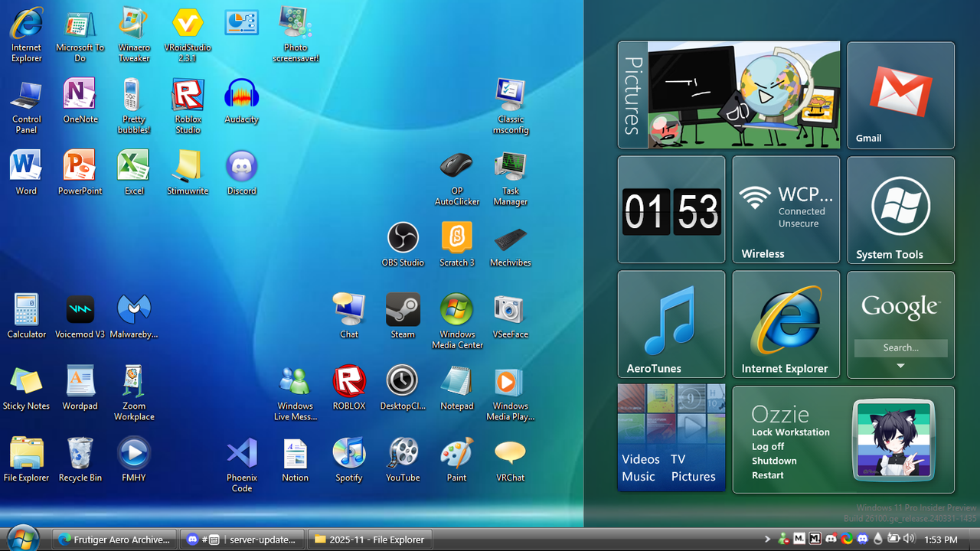Screen dimensions: 980x551
Task: Select the Recycle Bin icon
Action: coord(80,460)
